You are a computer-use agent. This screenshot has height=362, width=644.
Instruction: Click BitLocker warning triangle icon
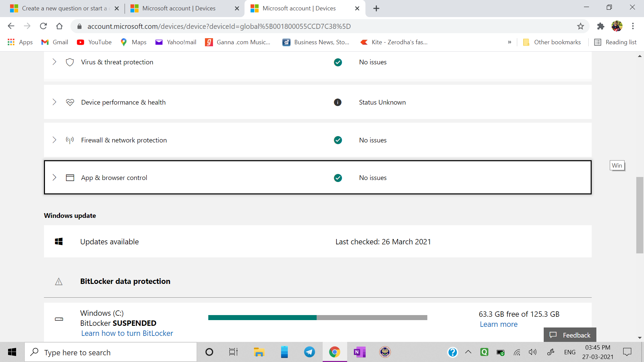pyautogui.click(x=59, y=282)
